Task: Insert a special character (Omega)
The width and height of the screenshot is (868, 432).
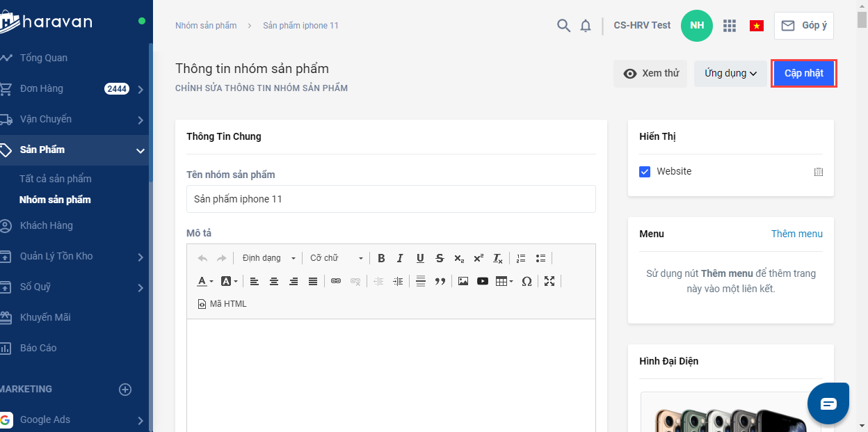Action: pyautogui.click(x=527, y=281)
